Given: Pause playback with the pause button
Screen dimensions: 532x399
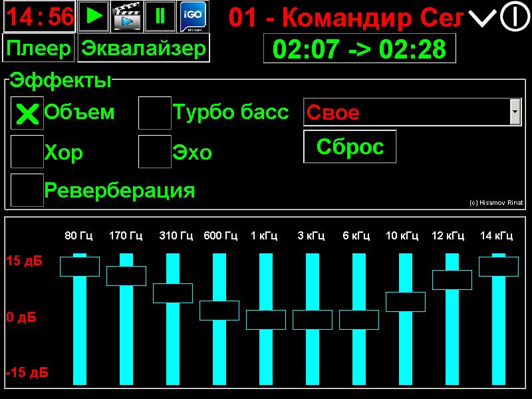Looking at the screenshot, I should (x=160, y=16).
